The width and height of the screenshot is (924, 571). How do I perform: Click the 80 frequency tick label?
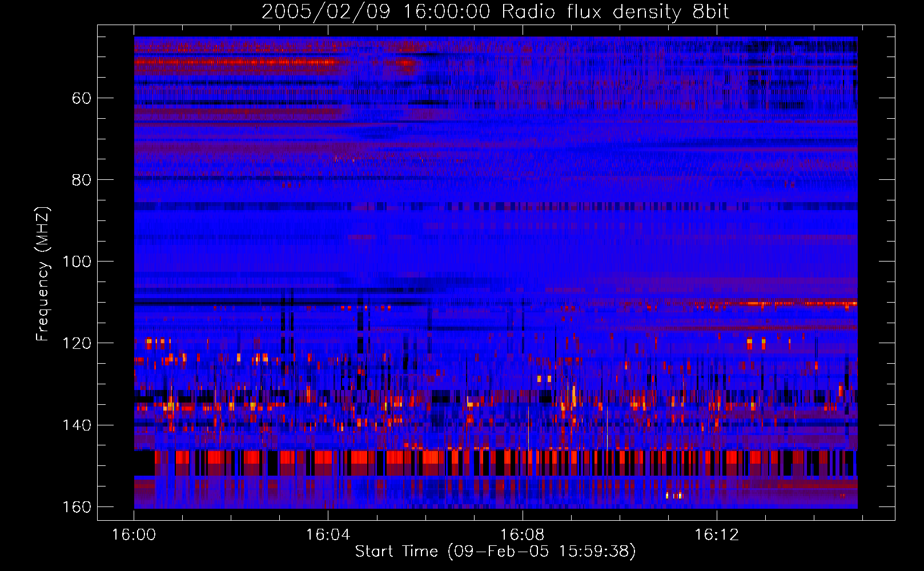pos(81,180)
